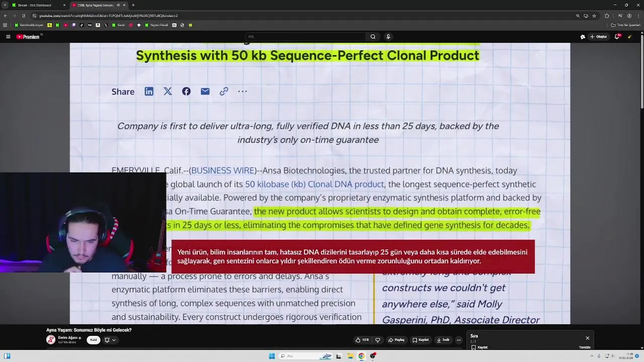Like the video with thumbs up
This screenshot has height=362, width=644.
click(362, 340)
